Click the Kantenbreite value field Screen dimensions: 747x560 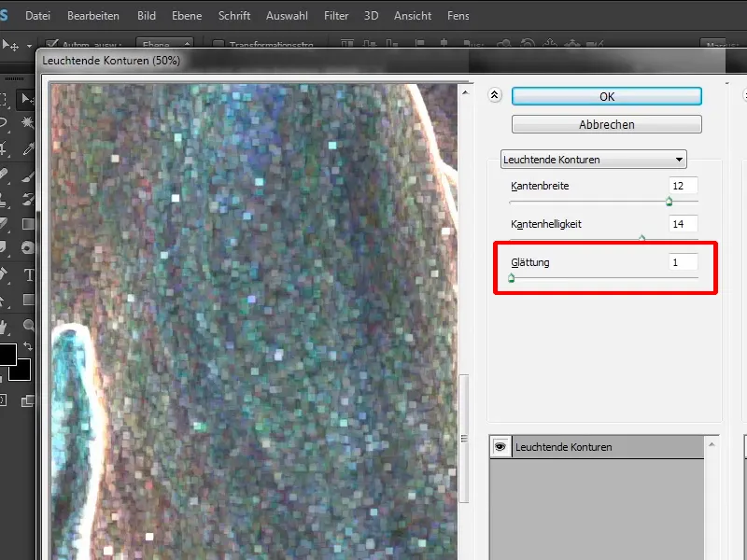coord(684,186)
